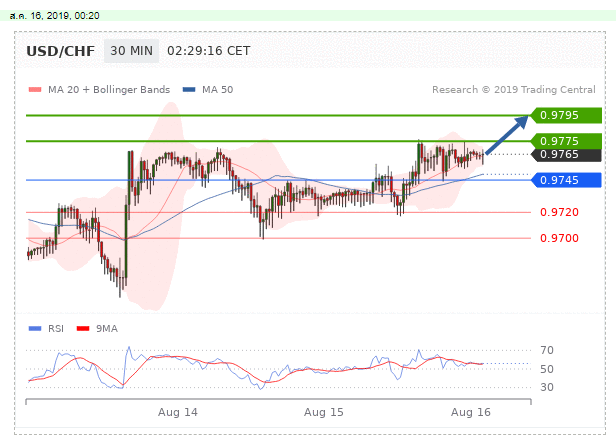Click the RSI 50 level label
Screen dimensions: 616x442
547,369
